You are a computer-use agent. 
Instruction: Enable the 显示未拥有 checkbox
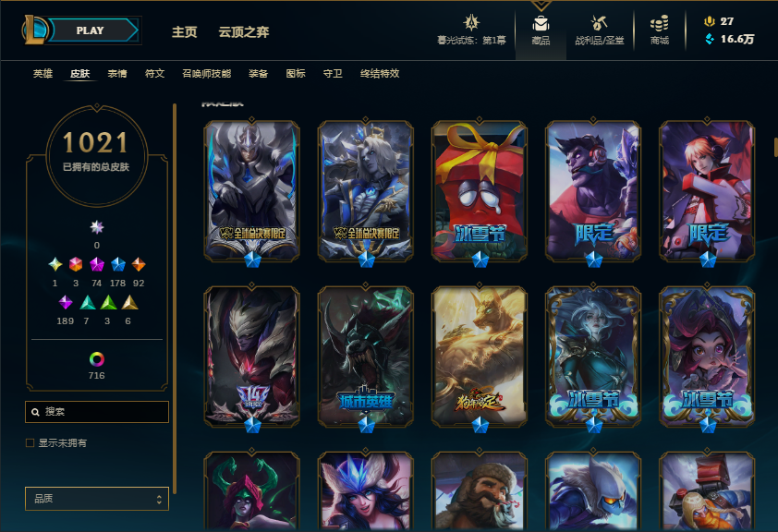click(30, 442)
